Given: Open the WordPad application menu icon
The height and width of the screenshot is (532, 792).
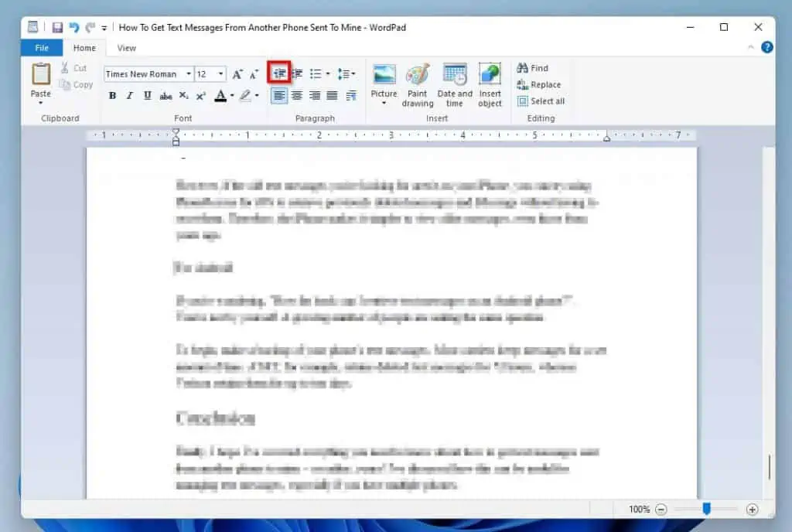Looking at the screenshot, I should [x=32, y=27].
